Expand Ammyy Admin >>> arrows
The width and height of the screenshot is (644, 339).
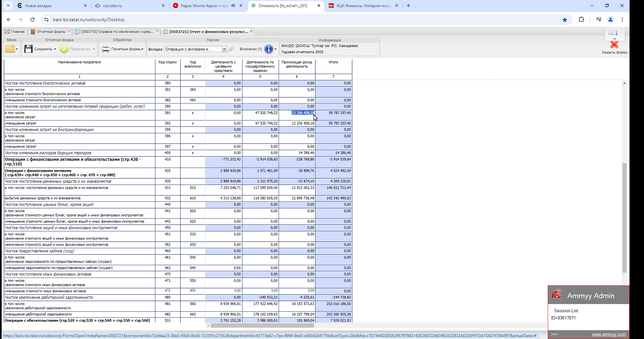[554, 335]
